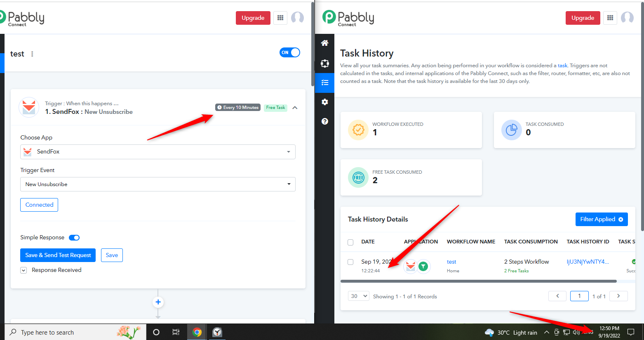Image resolution: width=644 pixels, height=340 pixels.
Task: Tick the checkbox for the Sep 19 task row
Action: tap(350, 262)
